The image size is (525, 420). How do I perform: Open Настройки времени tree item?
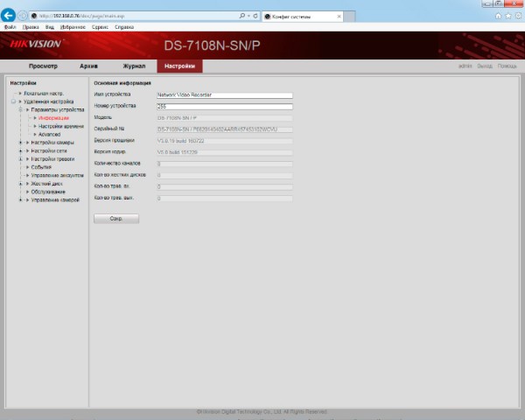[x=61, y=126]
